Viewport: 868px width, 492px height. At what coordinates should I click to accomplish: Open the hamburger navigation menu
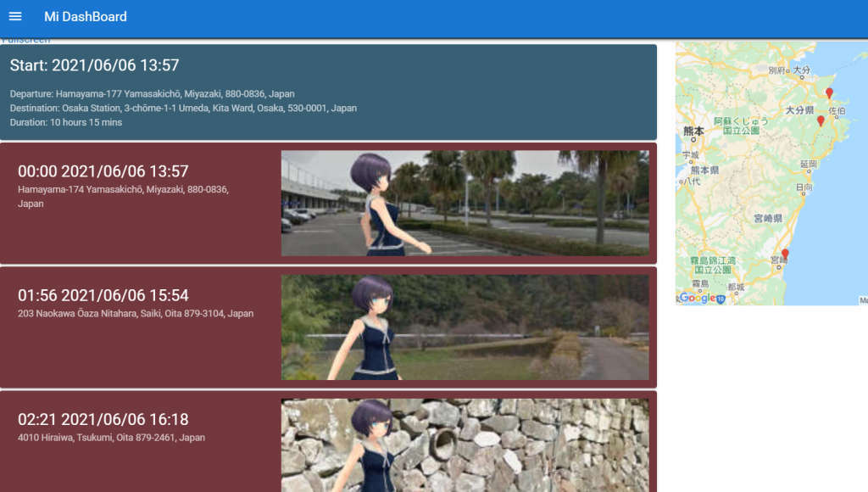15,16
